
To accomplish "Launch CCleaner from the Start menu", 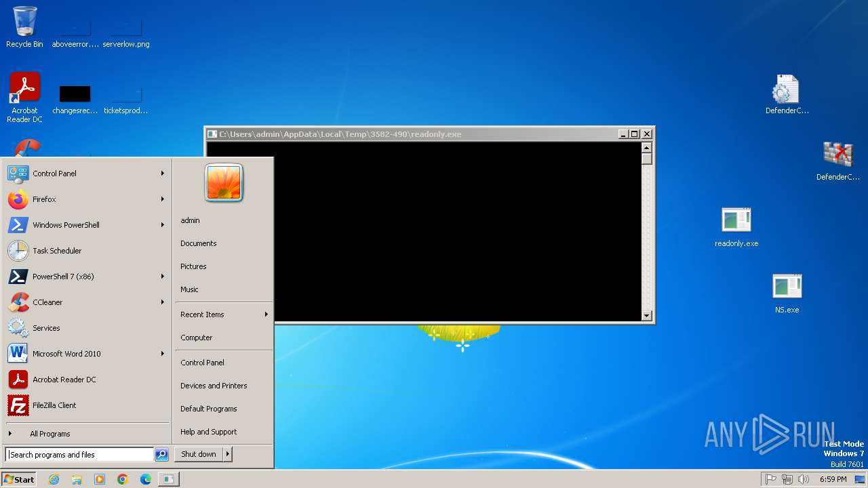I will [87, 302].
